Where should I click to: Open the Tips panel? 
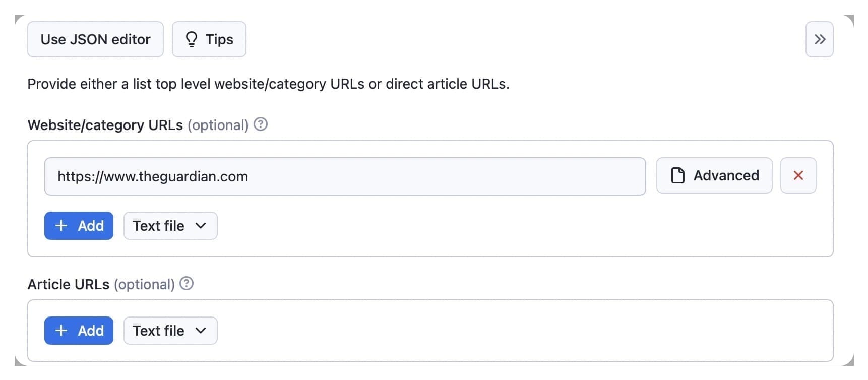[209, 39]
